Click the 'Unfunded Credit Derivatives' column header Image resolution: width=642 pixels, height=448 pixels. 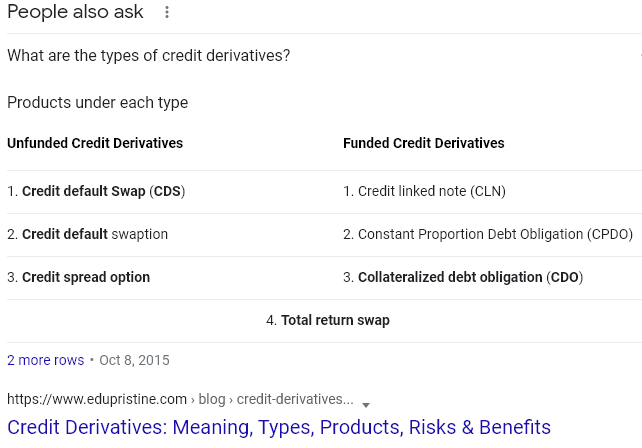[x=95, y=143]
